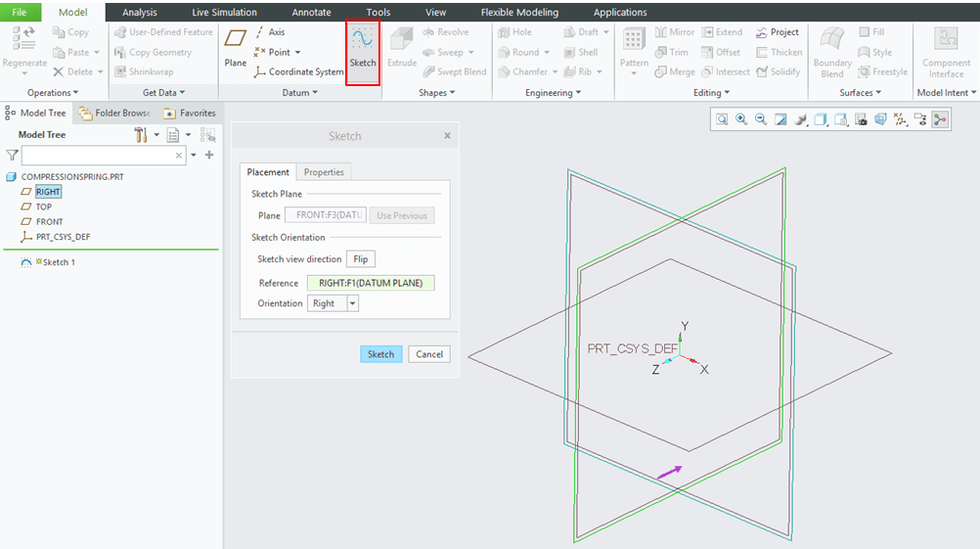This screenshot has height=549, width=980.
Task: Open the Orientation dropdown set to Right
Action: click(x=352, y=303)
